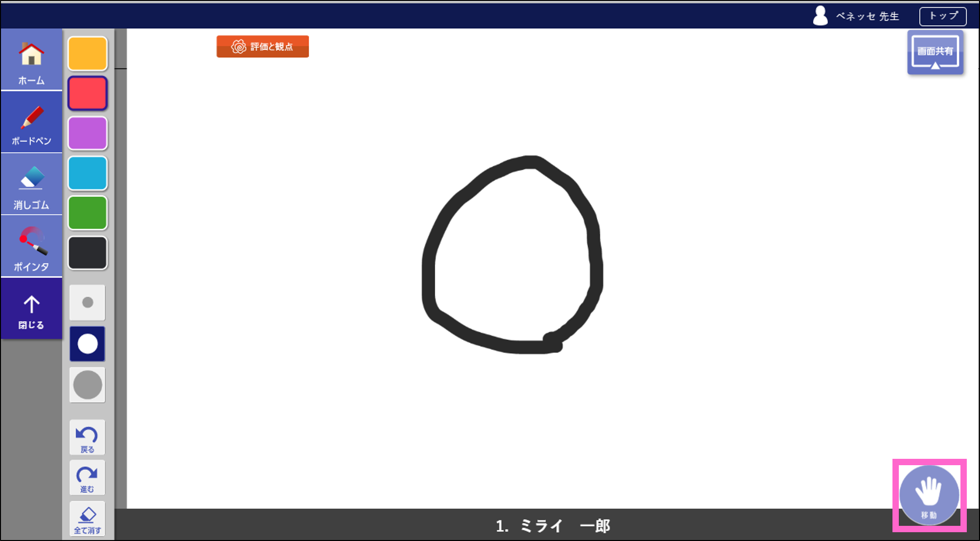980x541 pixels.
Task: Select the Pointer (ポインタ) tool
Action: point(31,247)
